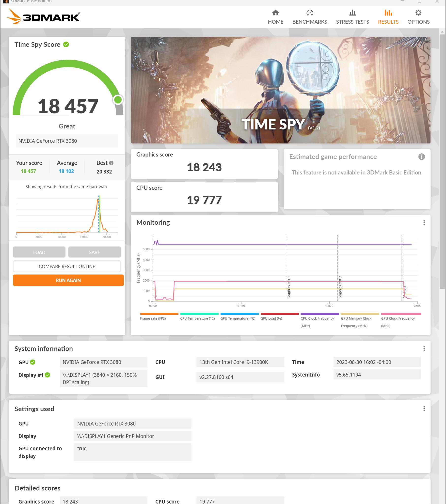Open the HOME section
The height and width of the screenshot is (504, 446).
click(275, 17)
